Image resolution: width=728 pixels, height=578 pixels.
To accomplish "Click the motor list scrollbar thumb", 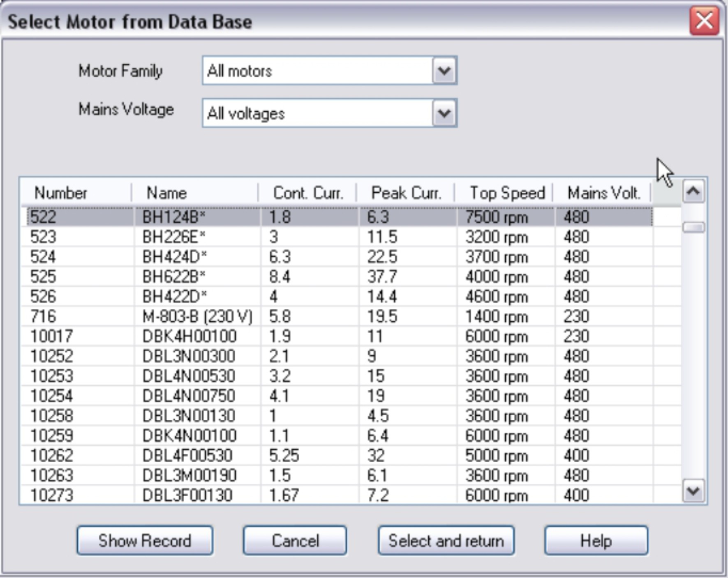I will pos(693,227).
